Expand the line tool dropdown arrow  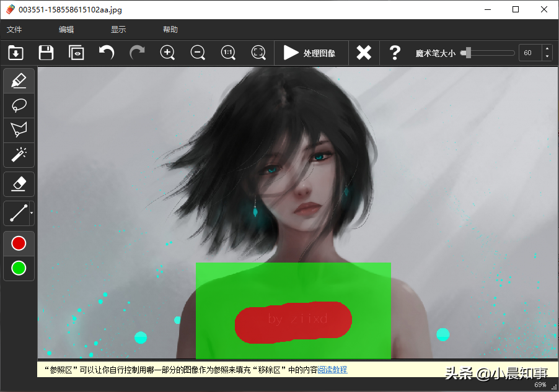32,213
